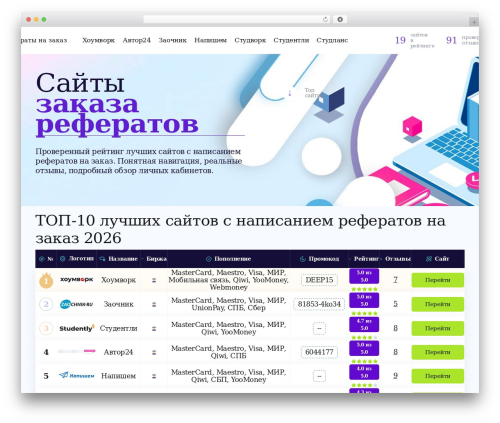The height and width of the screenshot is (423, 500).
Task: Copy the 6044177 promo code
Action: [319, 352]
